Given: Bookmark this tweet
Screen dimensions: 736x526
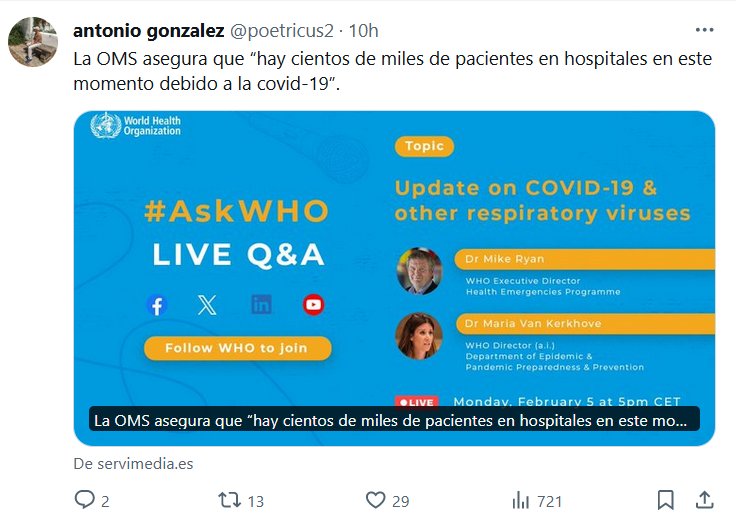Looking at the screenshot, I should 666,500.
